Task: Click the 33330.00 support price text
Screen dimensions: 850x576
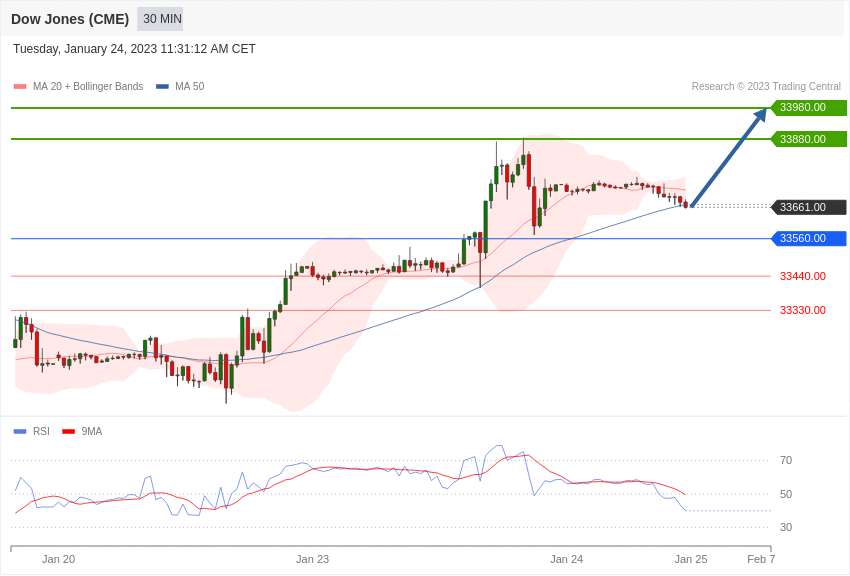Action: pyautogui.click(x=803, y=310)
